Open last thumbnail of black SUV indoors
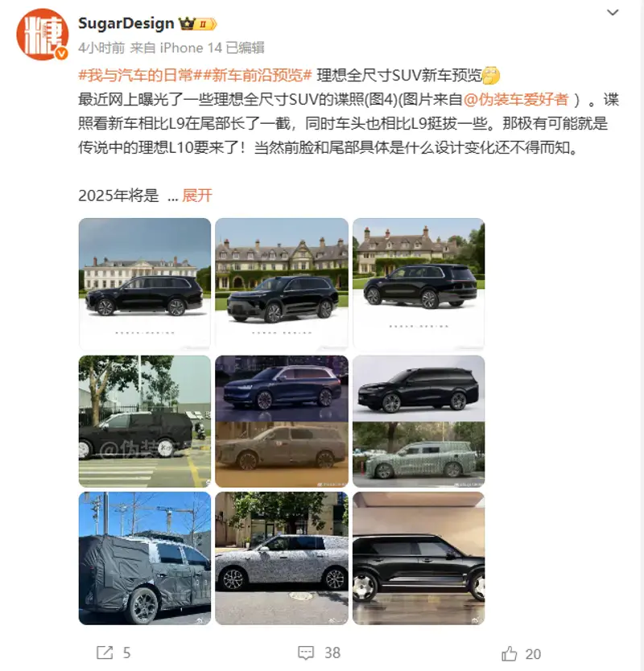Viewport: 644px width, 671px height. 419,558
